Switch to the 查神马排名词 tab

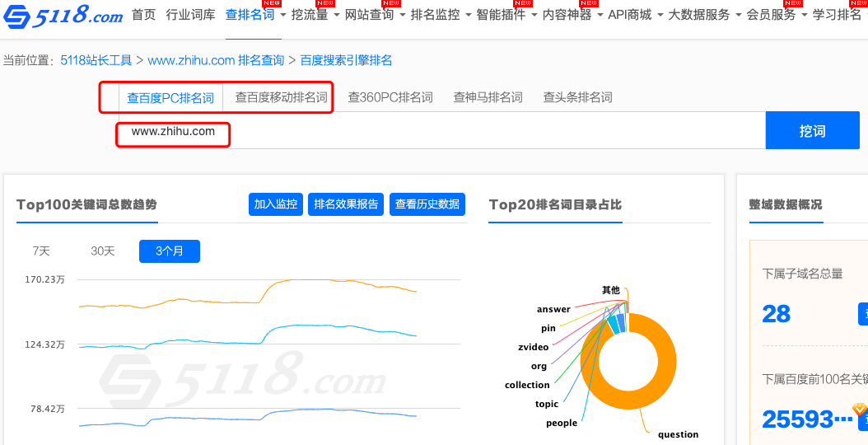tap(488, 97)
